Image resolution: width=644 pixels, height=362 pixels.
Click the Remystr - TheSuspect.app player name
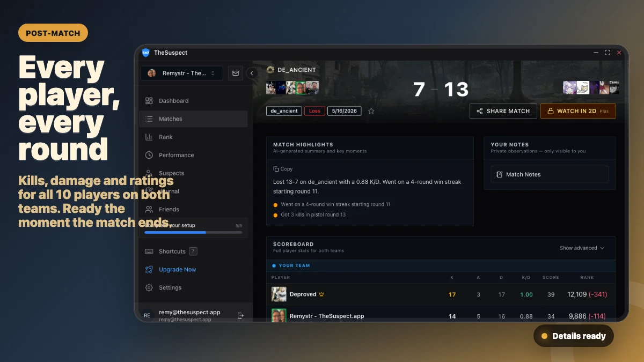point(327,316)
